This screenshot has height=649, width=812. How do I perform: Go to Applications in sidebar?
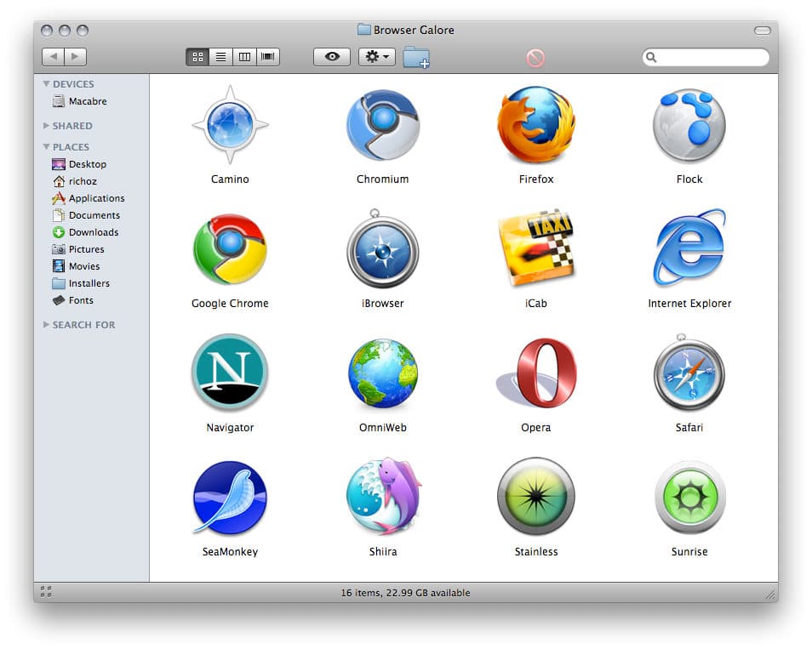[96, 198]
